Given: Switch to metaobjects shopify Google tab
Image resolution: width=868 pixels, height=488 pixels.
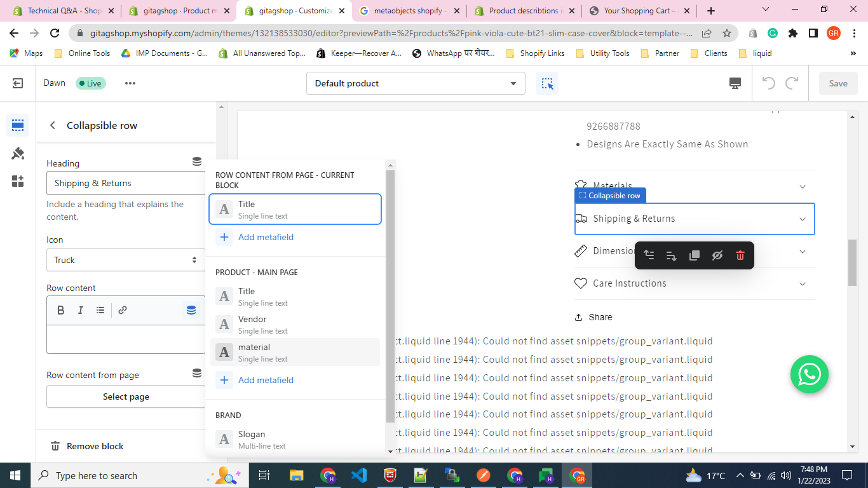Looking at the screenshot, I should 409,11.
